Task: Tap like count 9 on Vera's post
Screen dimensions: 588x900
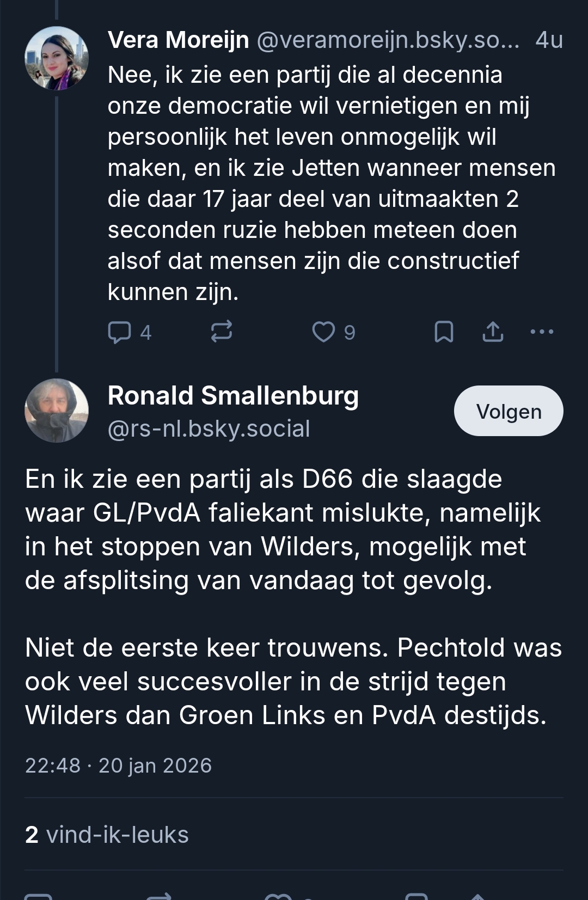Action: (x=350, y=332)
